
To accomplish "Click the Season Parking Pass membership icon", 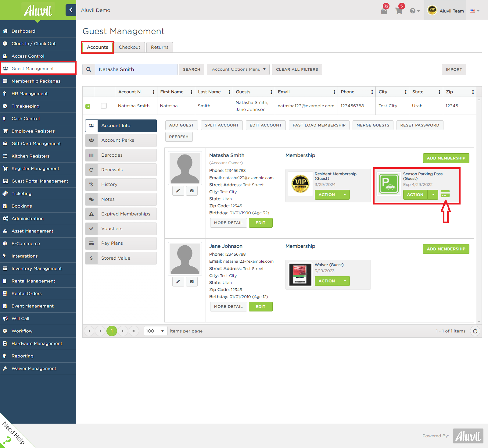I will coord(389,184).
